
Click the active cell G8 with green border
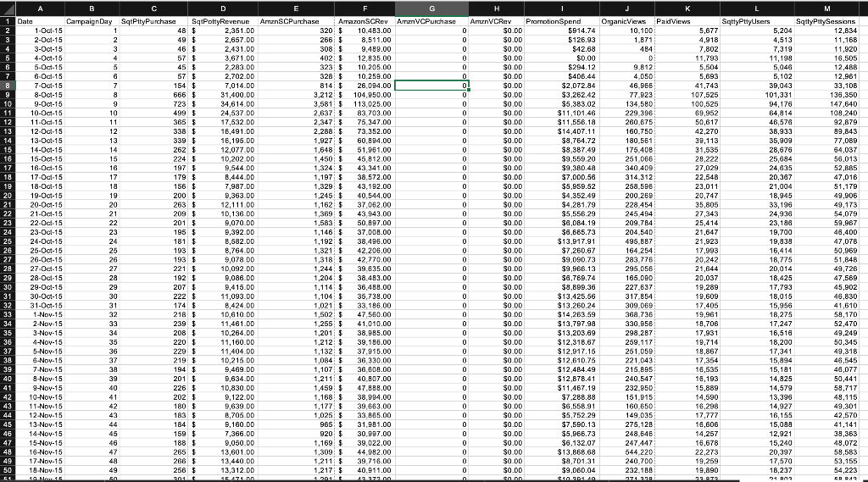coord(431,86)
